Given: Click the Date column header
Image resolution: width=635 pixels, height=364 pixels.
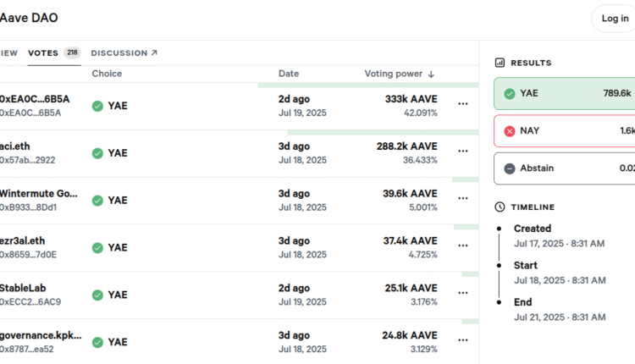Looking at the screenshot, I should pos(289,74).
